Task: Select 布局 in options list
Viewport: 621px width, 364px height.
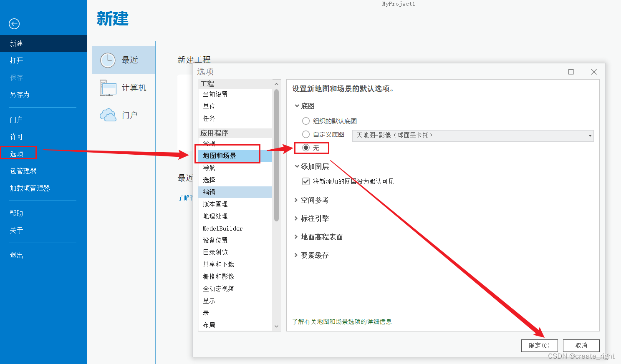Action: pos(235,325)
